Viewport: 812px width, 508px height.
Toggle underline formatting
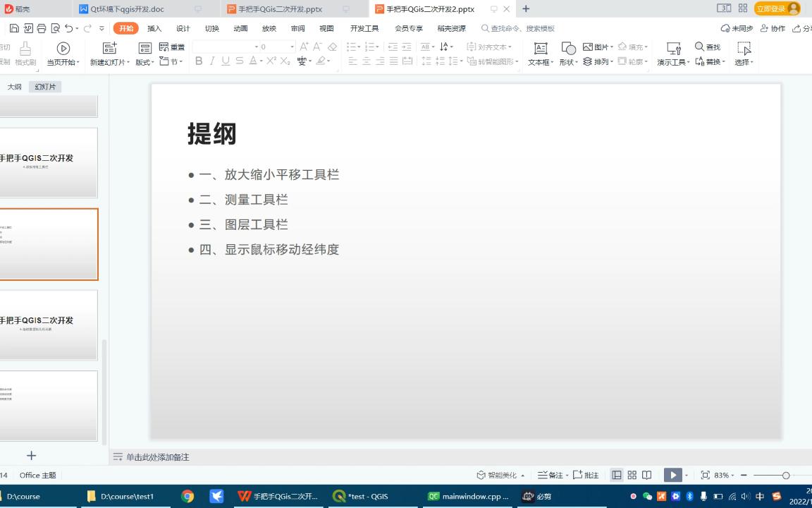coord(224,61)
